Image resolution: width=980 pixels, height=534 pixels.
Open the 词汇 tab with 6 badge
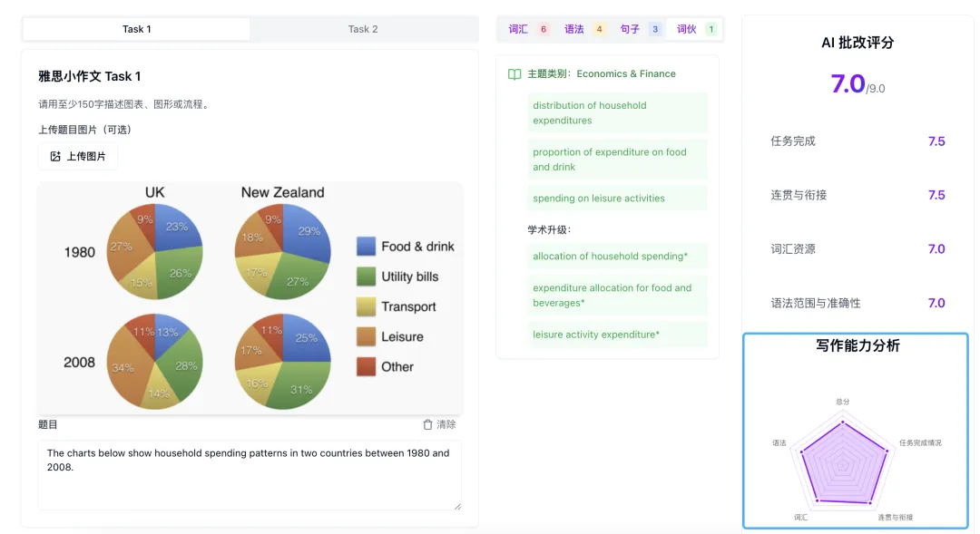click(x=528, y=29)
